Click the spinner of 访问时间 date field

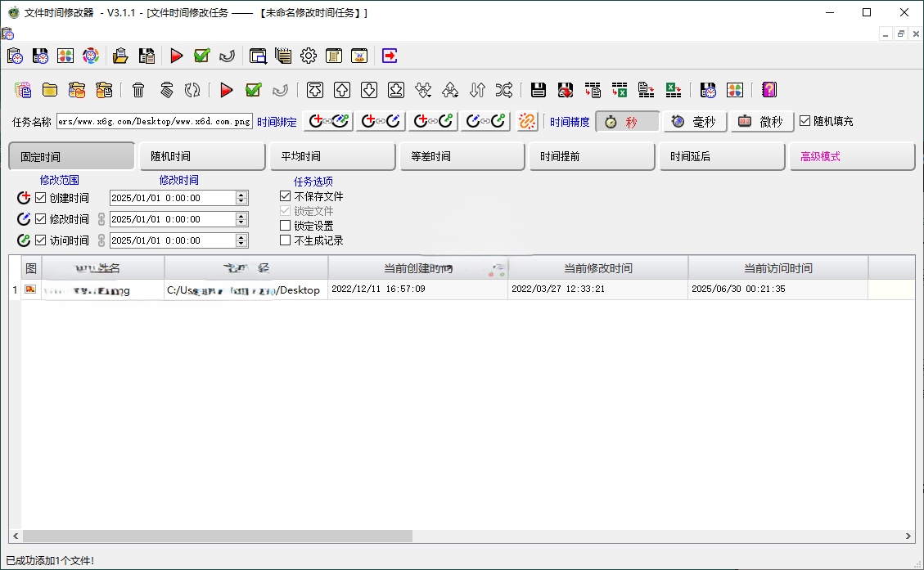tap(241, 240)
